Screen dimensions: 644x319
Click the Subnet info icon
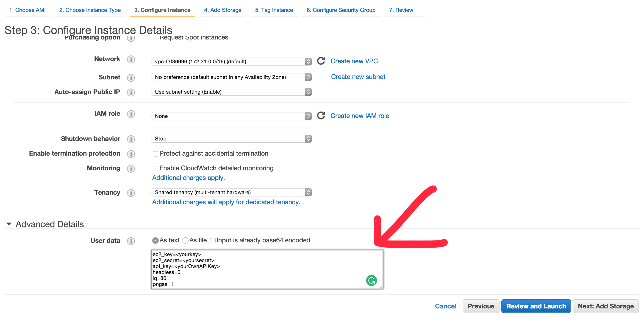(x=131, y=78)
